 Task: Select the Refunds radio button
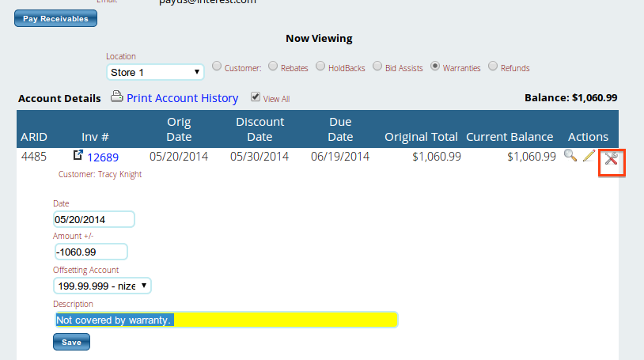coord(493,67)
